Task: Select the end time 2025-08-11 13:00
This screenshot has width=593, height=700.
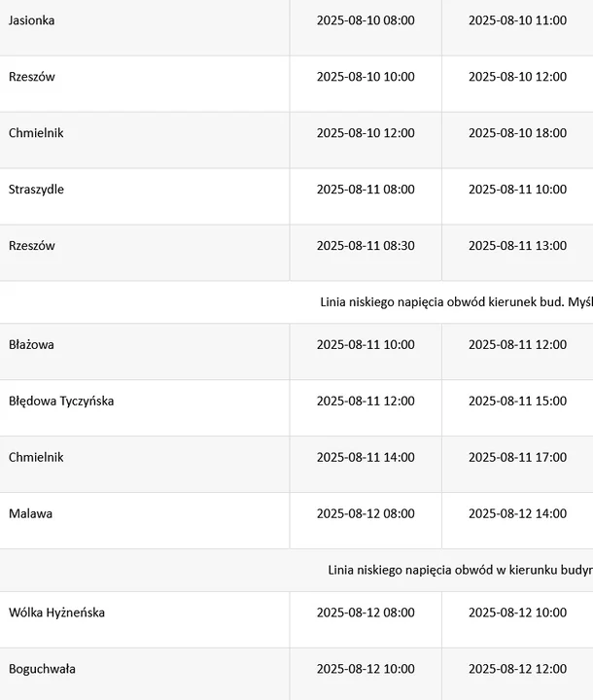Action: tap(517, 246)
